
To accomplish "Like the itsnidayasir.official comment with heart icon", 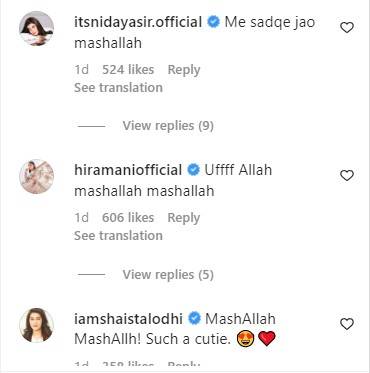I will [x=347, y=28].
